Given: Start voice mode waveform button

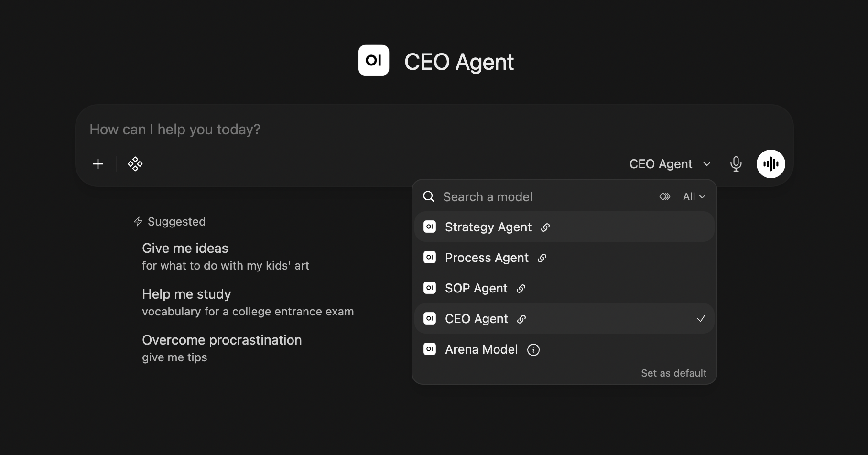Looking at the screenshot, I should coord(770,164).
